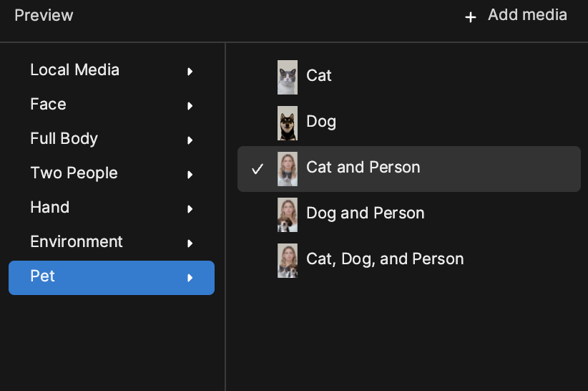Select the Pet category item
This screenshot has width=588, height=391.
(x=112, y=278)
